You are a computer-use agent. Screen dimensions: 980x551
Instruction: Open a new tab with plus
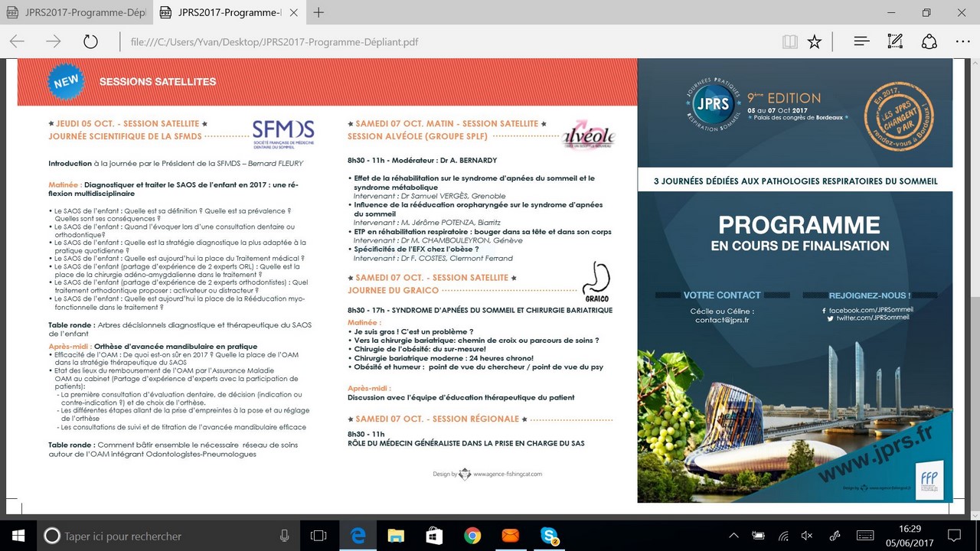point(319,12)
